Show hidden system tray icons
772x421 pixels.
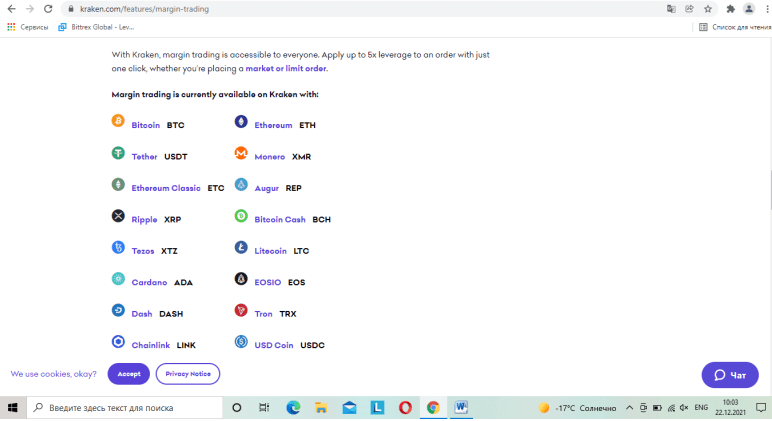pyautogui.click(x=629, y=408)
